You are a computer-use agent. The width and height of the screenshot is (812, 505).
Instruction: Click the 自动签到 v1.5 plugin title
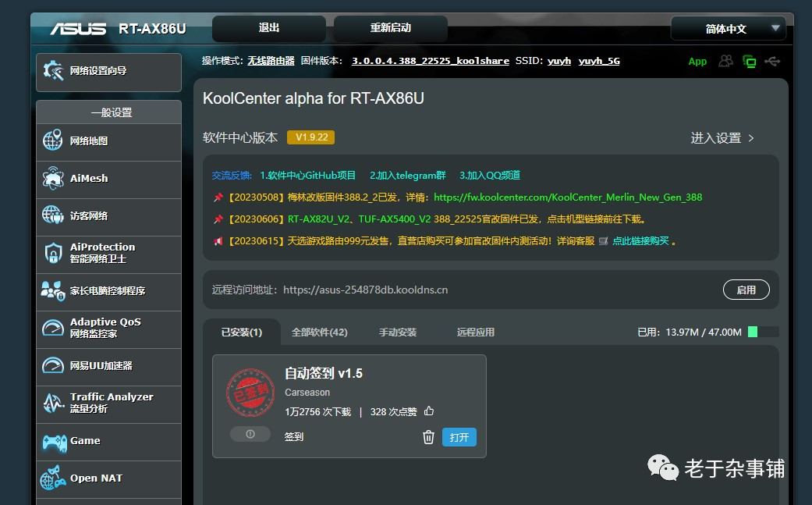pyautogui.click(x=324, y=373)
